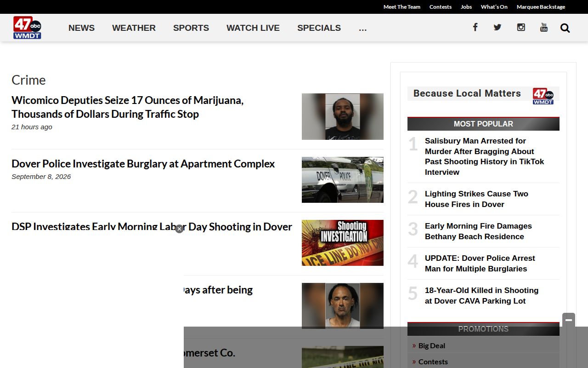Open the Specials menu
588x368 pixels.
coord(319,28)
